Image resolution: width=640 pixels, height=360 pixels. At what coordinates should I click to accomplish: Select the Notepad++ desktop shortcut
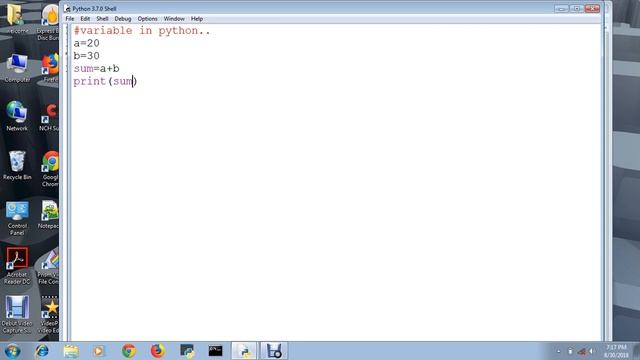(49, 215)
